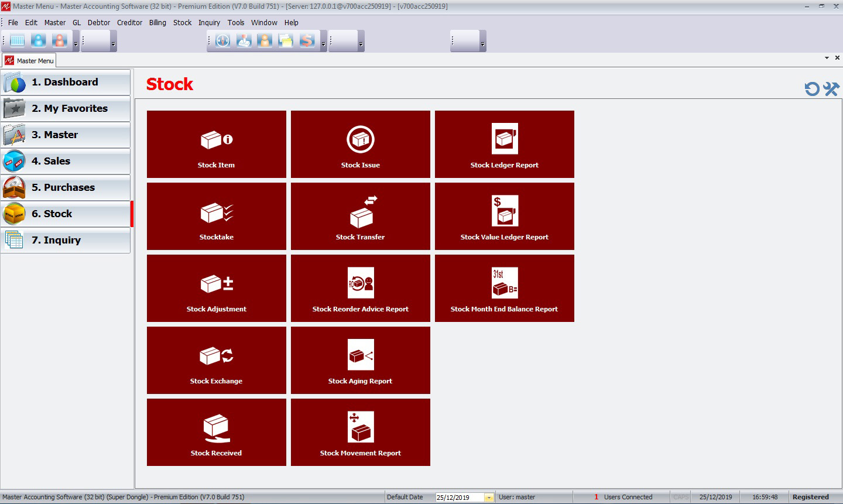843x504 pixels.
Task: Click the Users Connected status text
Action: [628, 497]
